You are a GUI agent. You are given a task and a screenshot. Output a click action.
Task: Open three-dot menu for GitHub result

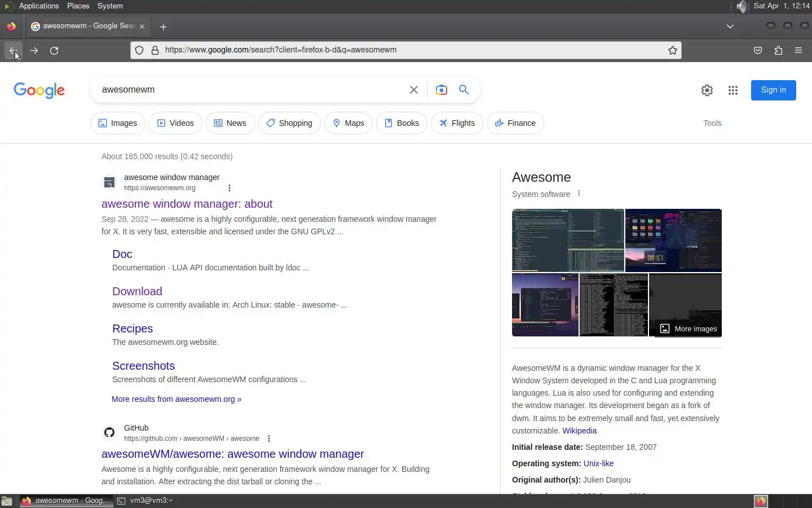(269, 439)
